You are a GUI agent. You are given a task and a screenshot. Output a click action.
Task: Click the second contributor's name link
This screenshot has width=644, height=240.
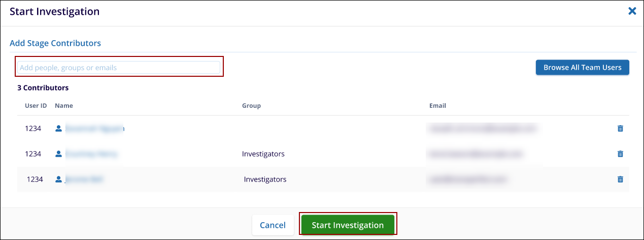pyautogui.click(x=92, y=154)
